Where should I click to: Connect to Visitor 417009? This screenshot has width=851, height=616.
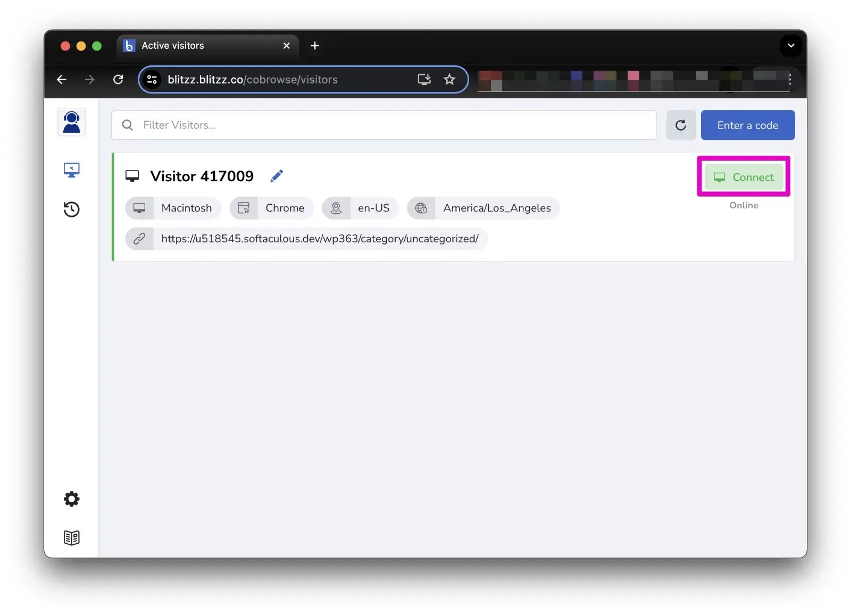click(744, 177)
